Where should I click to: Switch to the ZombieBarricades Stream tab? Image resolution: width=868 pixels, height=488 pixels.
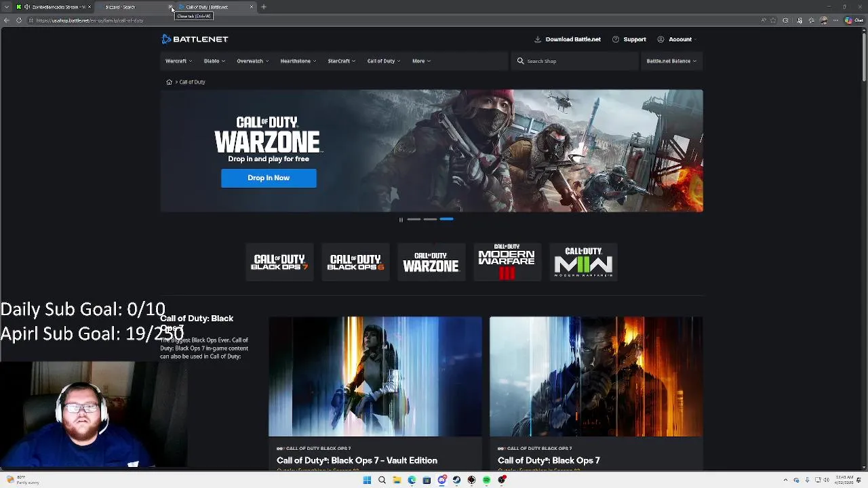click(54, 7)
